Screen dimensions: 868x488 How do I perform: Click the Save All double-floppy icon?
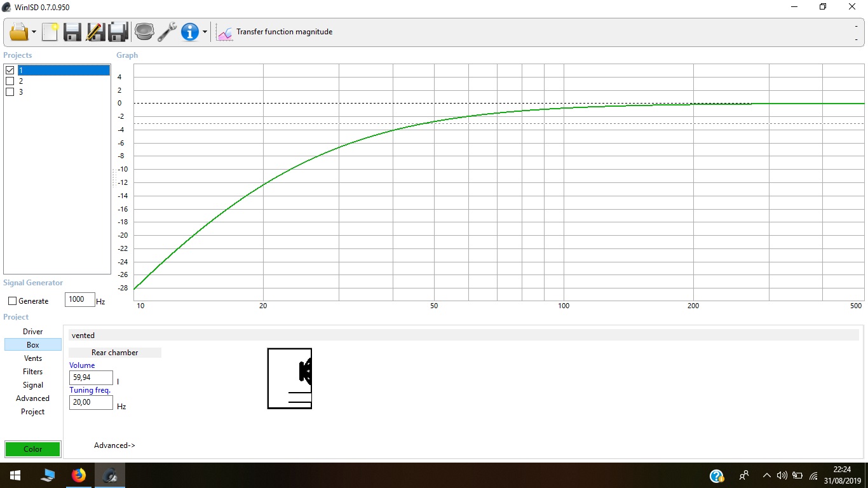(x=119, y=32)
